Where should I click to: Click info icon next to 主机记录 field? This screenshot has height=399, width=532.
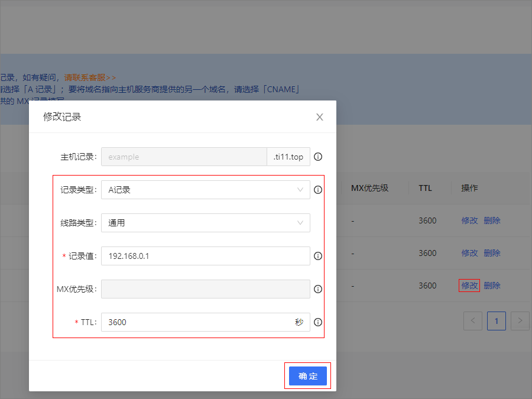click(318, 157)
